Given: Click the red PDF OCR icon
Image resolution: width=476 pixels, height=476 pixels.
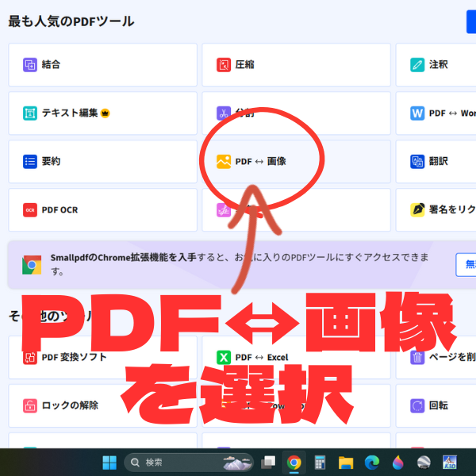Looking at the screenshot, I should pos(30,209).
